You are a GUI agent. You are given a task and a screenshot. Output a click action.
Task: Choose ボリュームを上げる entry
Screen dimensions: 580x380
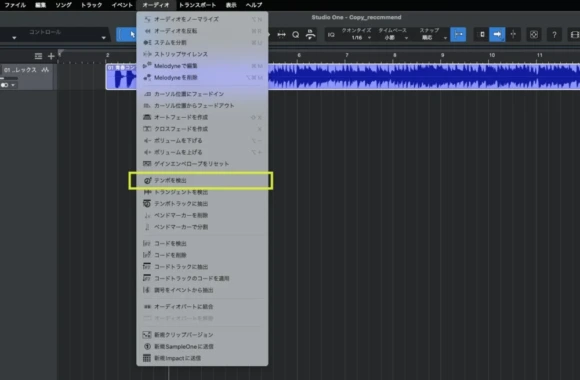(202, 152)
